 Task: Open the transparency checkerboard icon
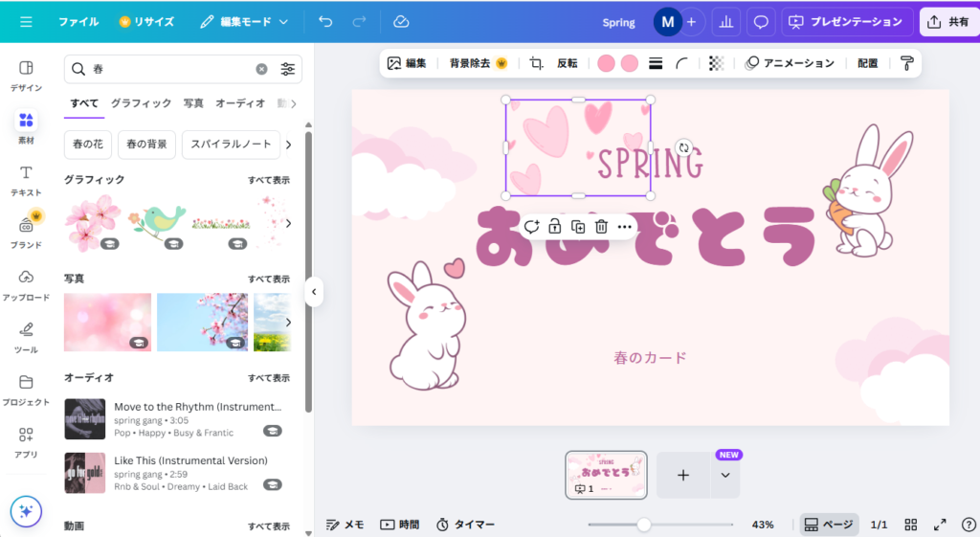[x=716, y=64]
